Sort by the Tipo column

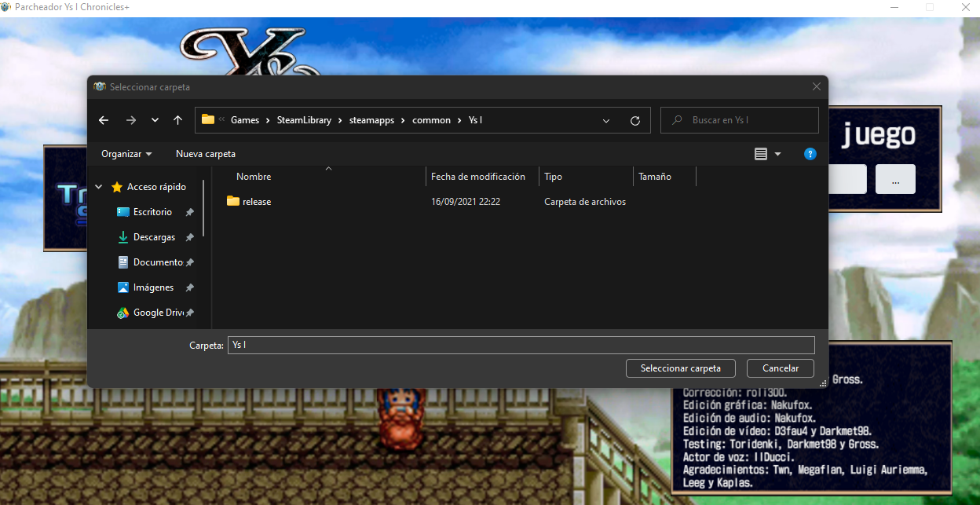point(553,177)
